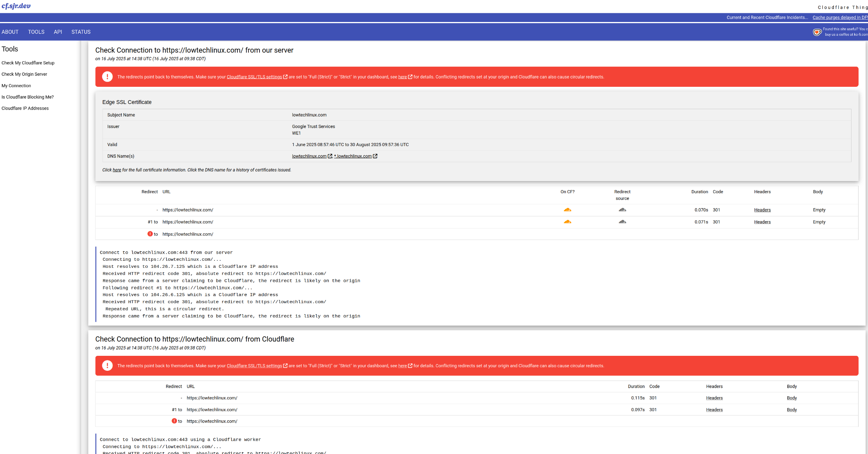
Task: Open the TOOLS menu item
Action: [x=36, y=32]
